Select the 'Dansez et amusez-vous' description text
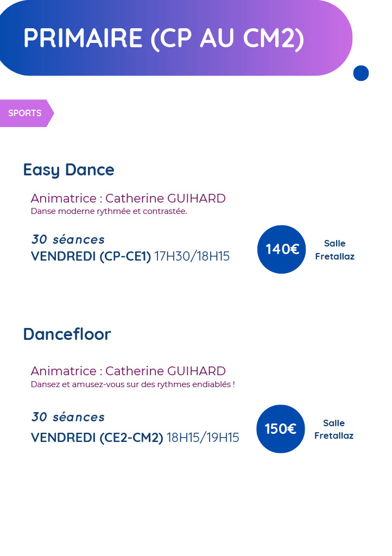The height and width of the screenshot is (556, 392). [132, 384]
